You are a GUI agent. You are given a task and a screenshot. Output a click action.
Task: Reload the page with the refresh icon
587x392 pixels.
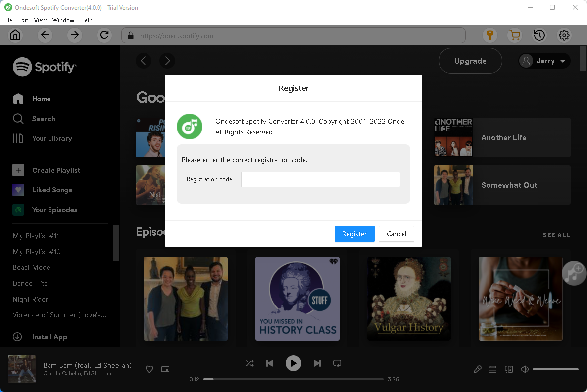(x=104, y=35)
